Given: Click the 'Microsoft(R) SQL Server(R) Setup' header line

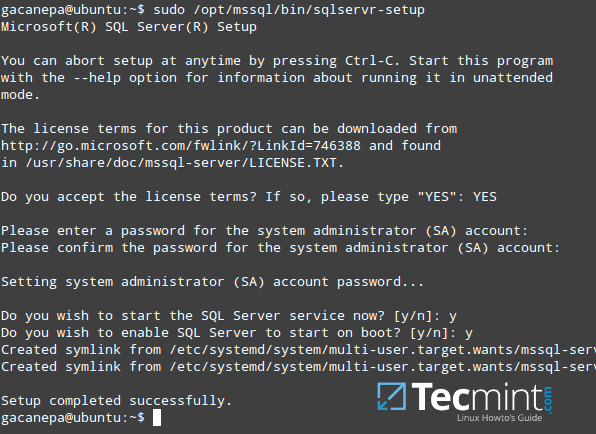Looking at the screenshot, I should (129, 27).
